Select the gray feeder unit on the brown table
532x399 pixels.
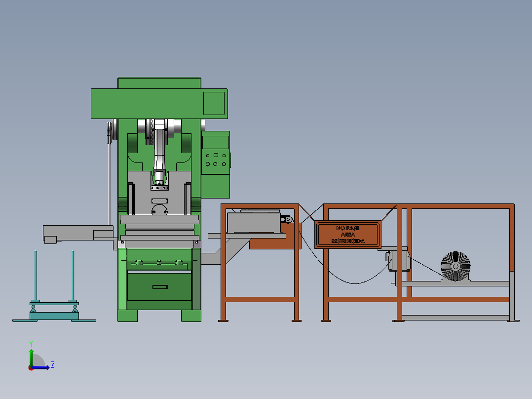tap(254, 222)
